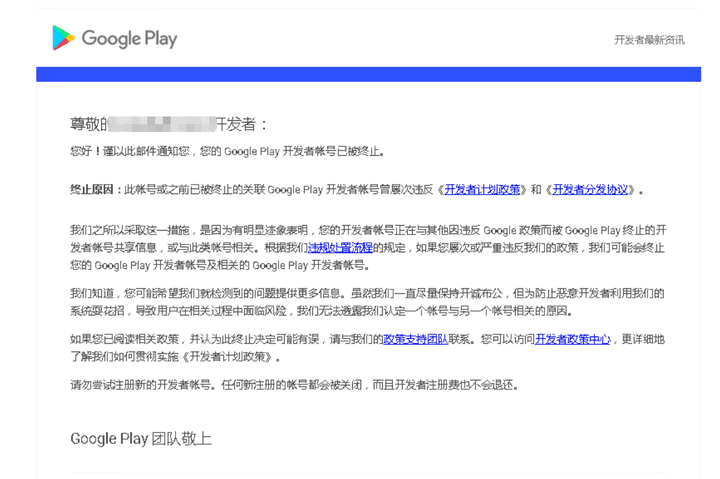Click the Google Play logo icon
Screen dimensions: 720x479
pyautogui.click(x=63, y=38)
